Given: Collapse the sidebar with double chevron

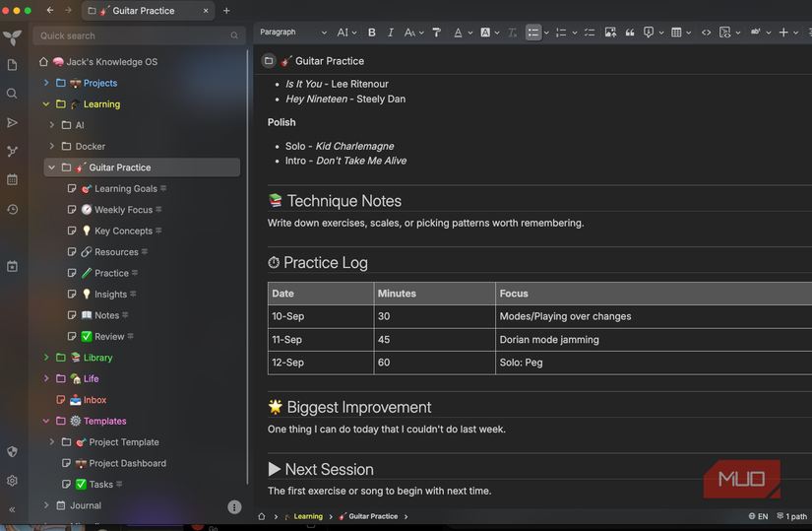Looking at the screenshot, I should point(12,509).
